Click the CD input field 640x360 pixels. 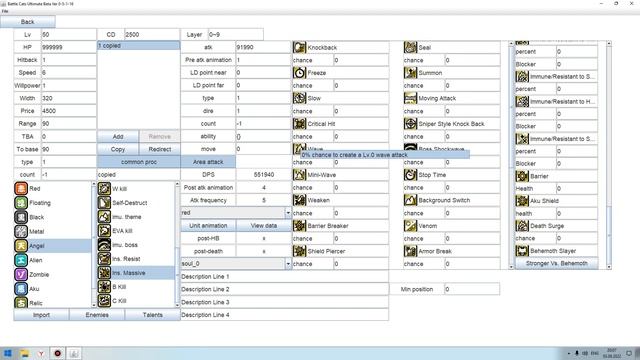point(152,35)
